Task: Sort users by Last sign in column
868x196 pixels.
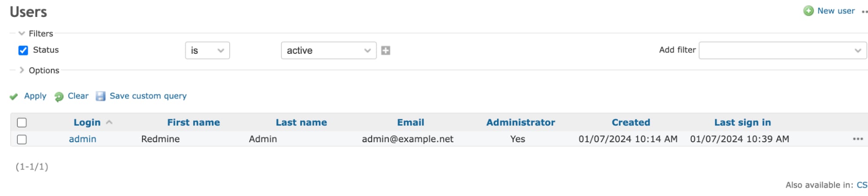Action: [x=743, y=123]
